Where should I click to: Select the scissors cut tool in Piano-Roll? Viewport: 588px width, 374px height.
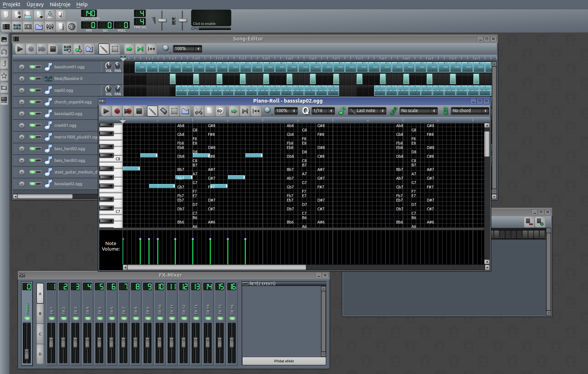[x=198, y=111]
